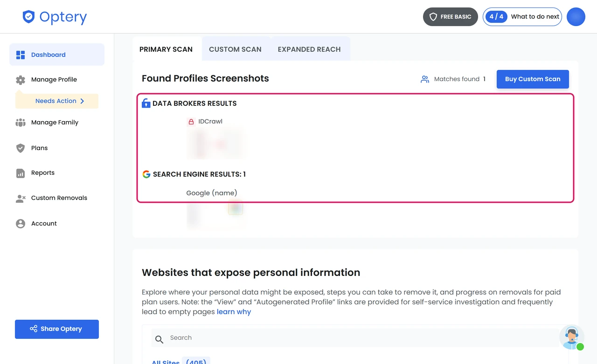Click the All Sites (405) filter
Image resolution: width=597 pixels, height=364 pixels.
[x=180, y=362]
